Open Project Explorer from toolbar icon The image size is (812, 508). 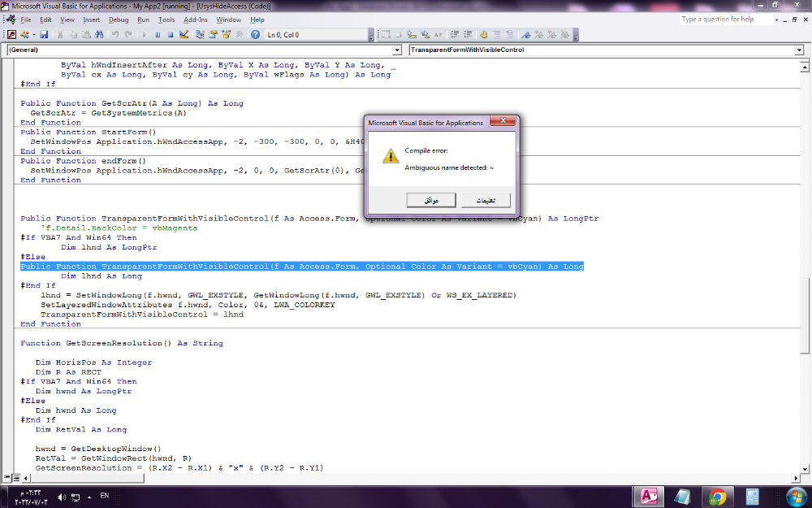pyautogui.click(x=200, y=35)
